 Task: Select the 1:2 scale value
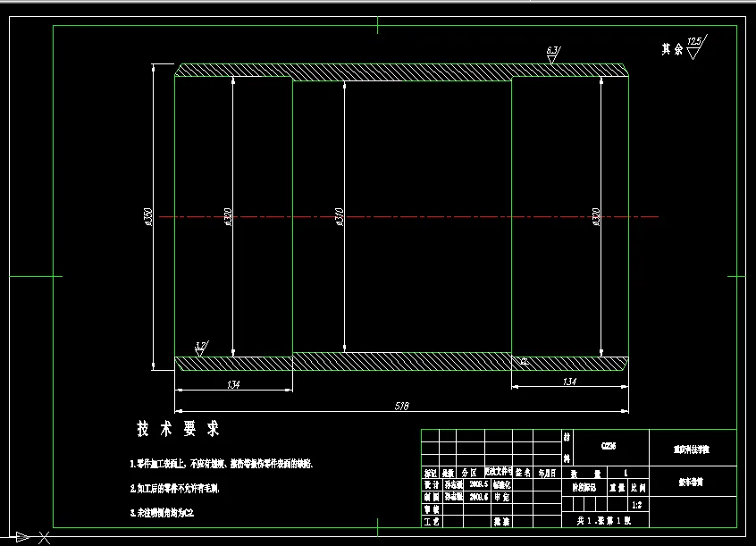[x=637, y=505]
